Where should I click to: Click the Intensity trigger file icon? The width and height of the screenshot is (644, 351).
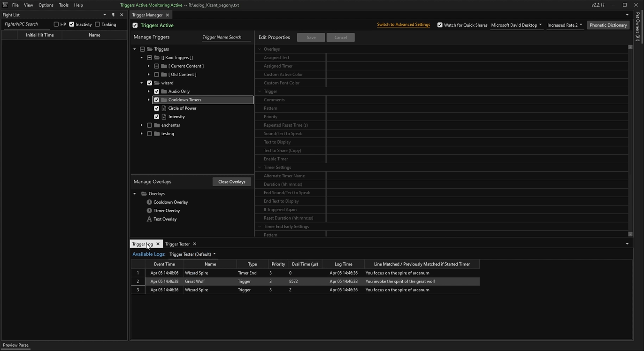point(164,116)
